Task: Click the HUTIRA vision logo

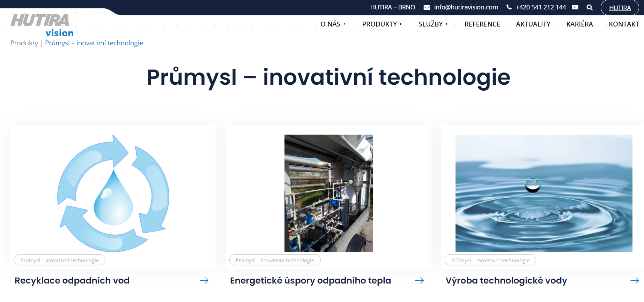Action: (42, 25)
